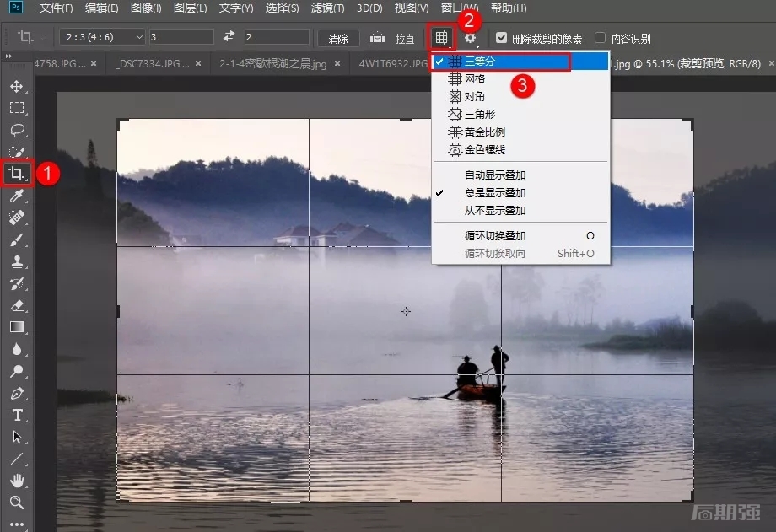The height and width of the screenshot is (532, 776).
Task: Toggle 删除裁剪的像素 checkbox
Action: (x=502, y=38)
